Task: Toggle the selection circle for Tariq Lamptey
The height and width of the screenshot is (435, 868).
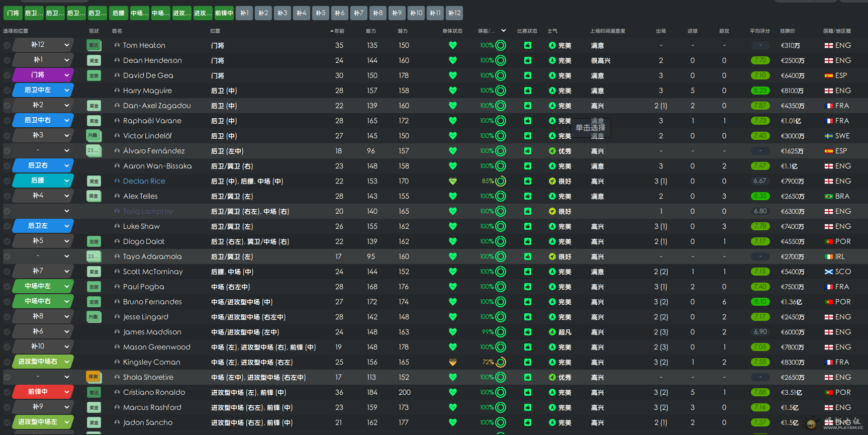Action: click(x=7, y=211)
